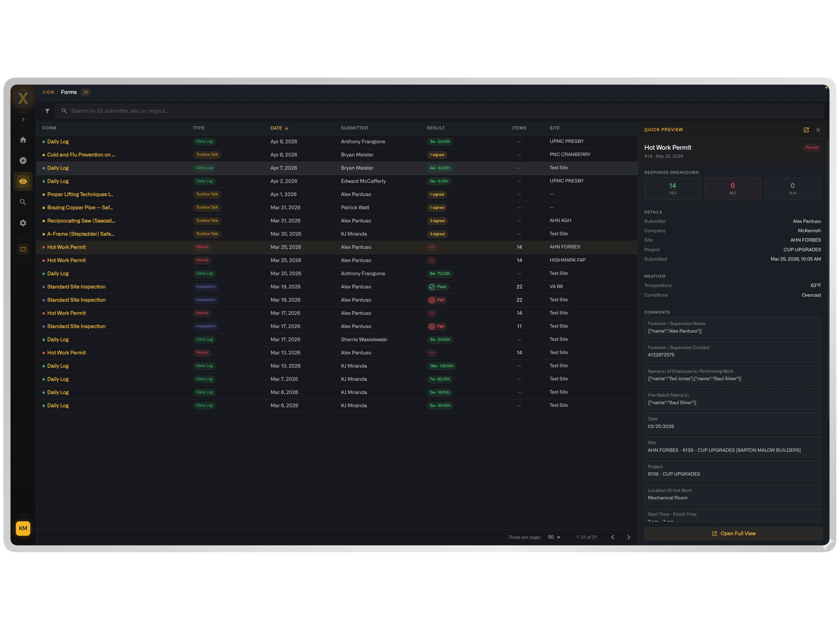Open the filter funnel icon
The width and height of the screenshot is (840, 630).
47,111
